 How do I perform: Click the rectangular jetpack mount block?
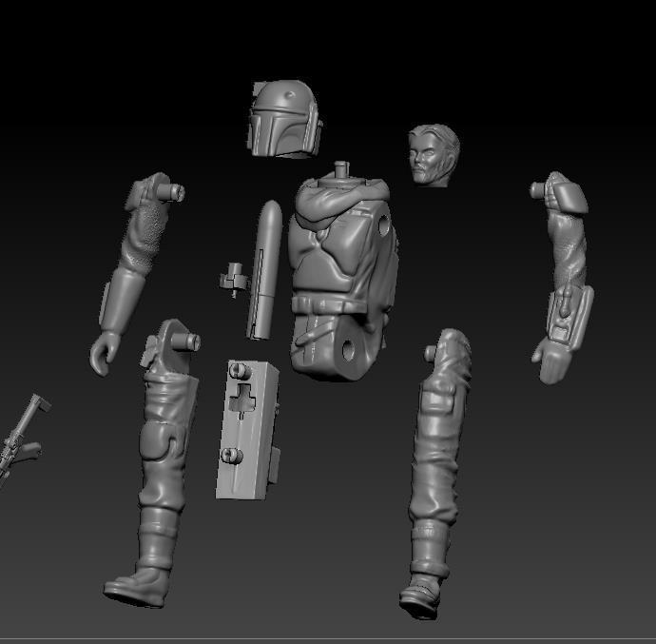[x=248, y=430]
